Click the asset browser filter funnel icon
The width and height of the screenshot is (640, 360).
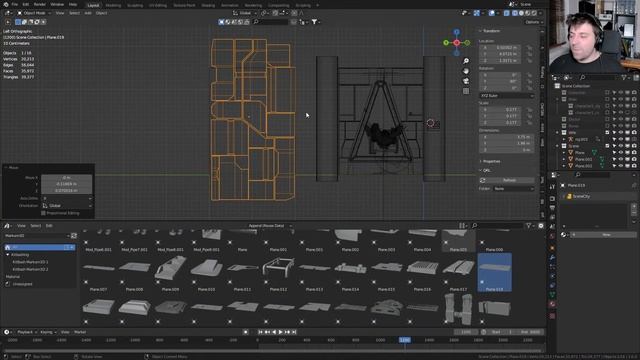pyautogui.click(x=529, y=226)
